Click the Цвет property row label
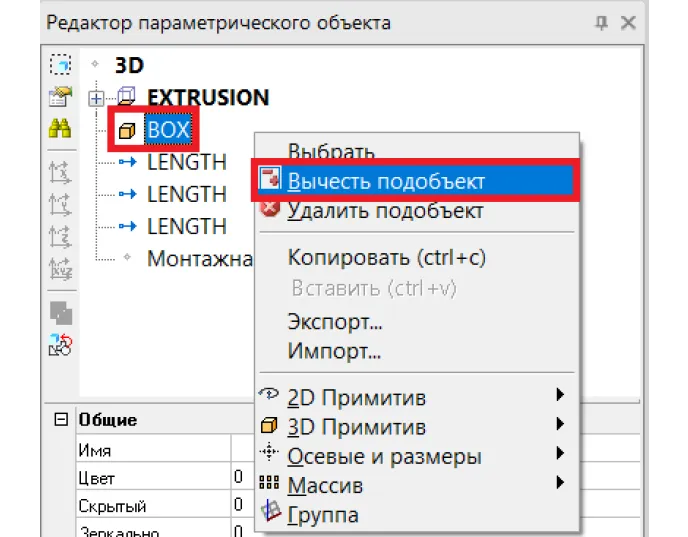Image resolution: width=688 pixels, height=537 pixels. tap(97, 478)
